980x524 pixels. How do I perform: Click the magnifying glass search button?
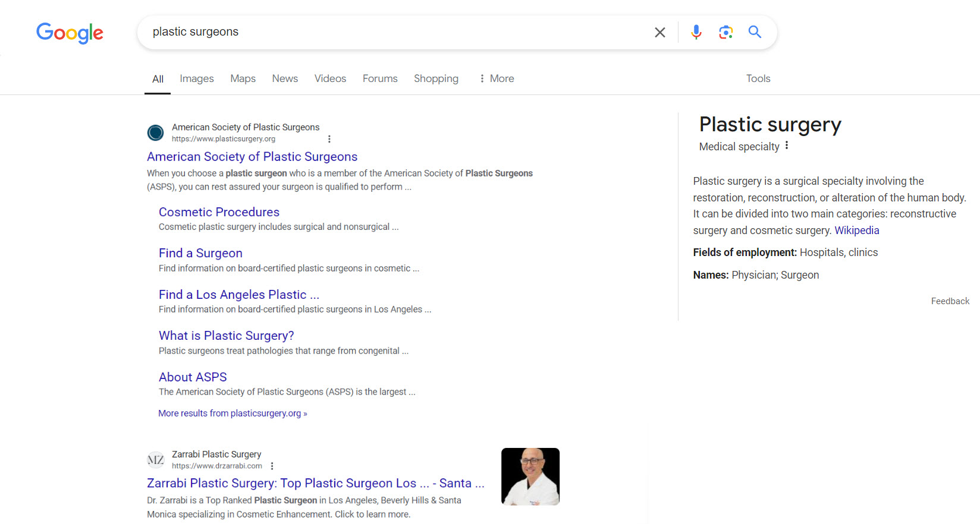tap(755, 32)
